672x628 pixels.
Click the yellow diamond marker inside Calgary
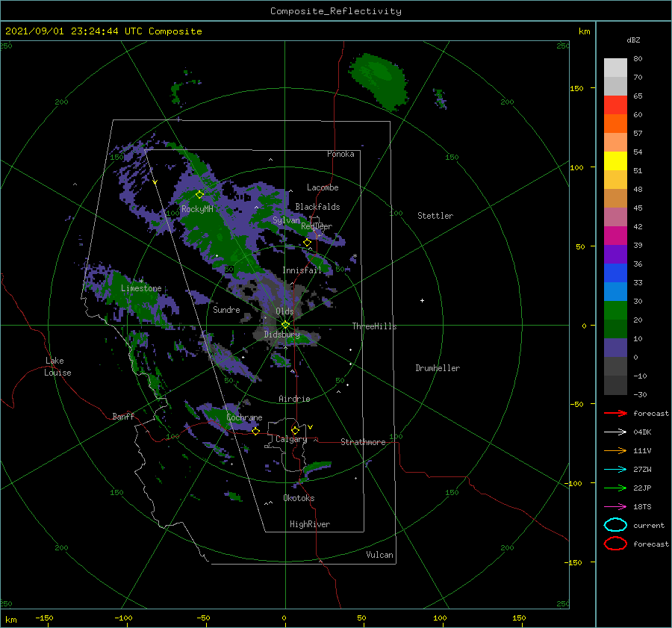coord(295,430)
